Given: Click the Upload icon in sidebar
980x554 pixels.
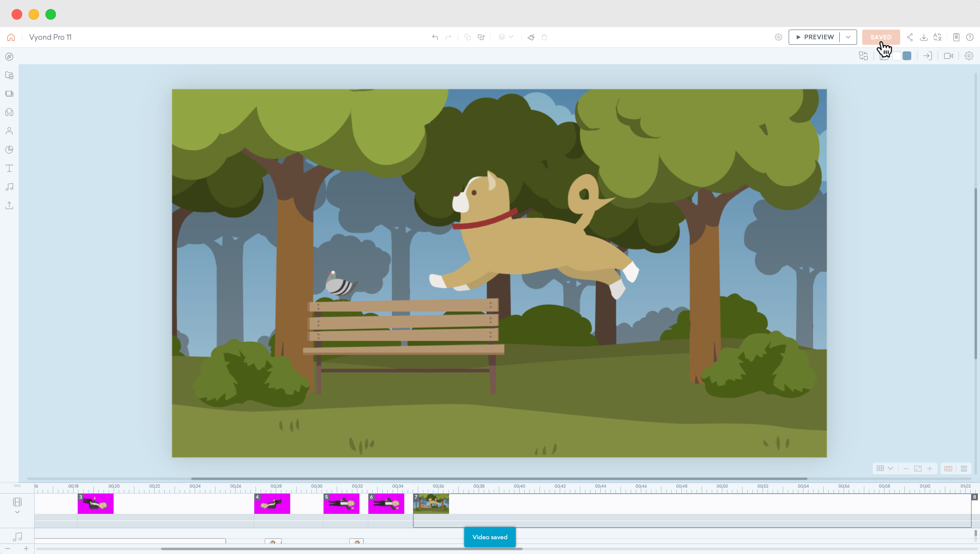Looking at the screenshot, I should (9, 205).
